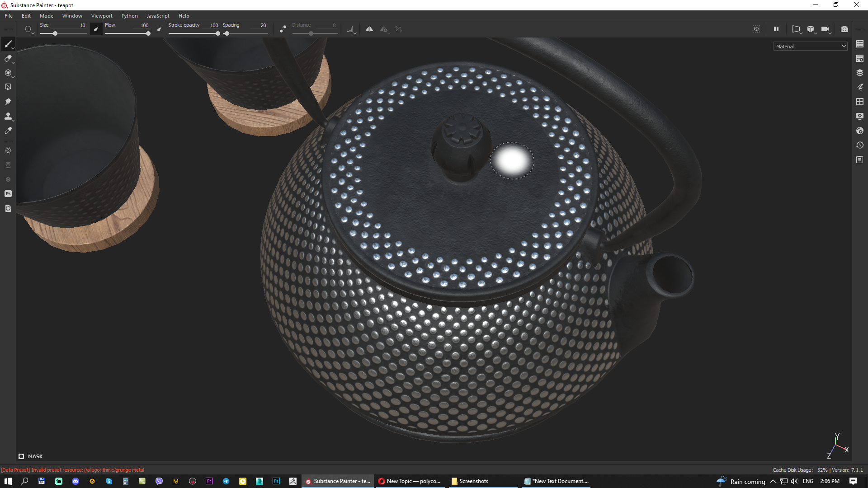Open the perspective viewport mode dropdown
Viewport: 868px width, 488px height.
pos(796,29)
